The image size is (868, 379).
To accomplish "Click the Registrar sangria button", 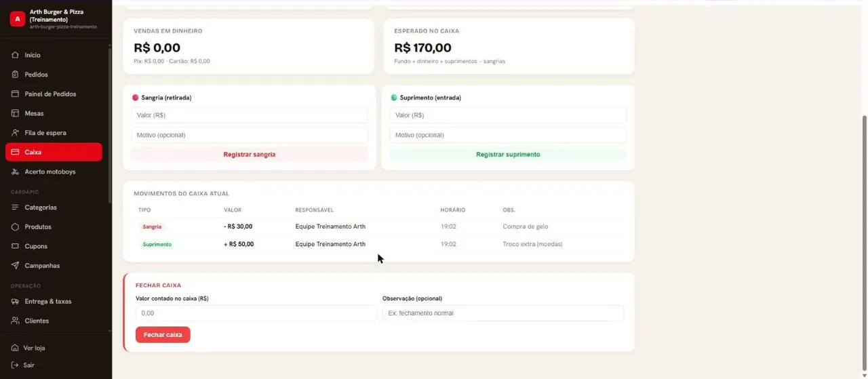I will point(250,155).
